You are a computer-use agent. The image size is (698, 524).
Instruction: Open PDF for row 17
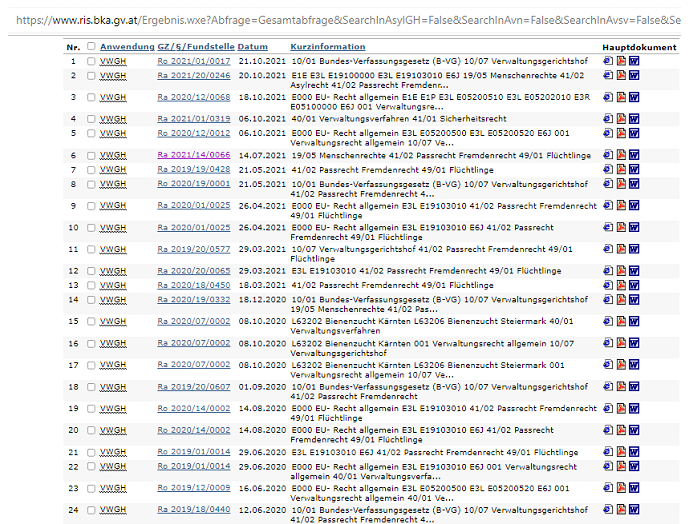click(x=621, y=365)
